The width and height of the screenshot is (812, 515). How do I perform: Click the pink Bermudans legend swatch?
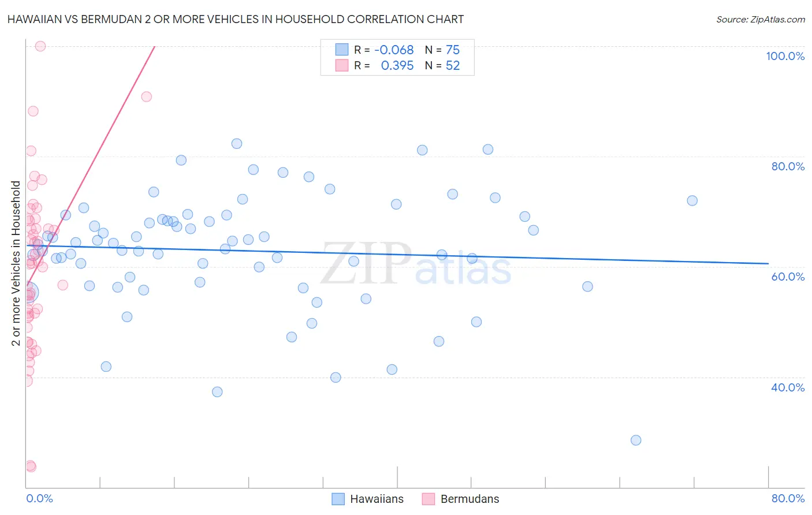tap(428, 499)
